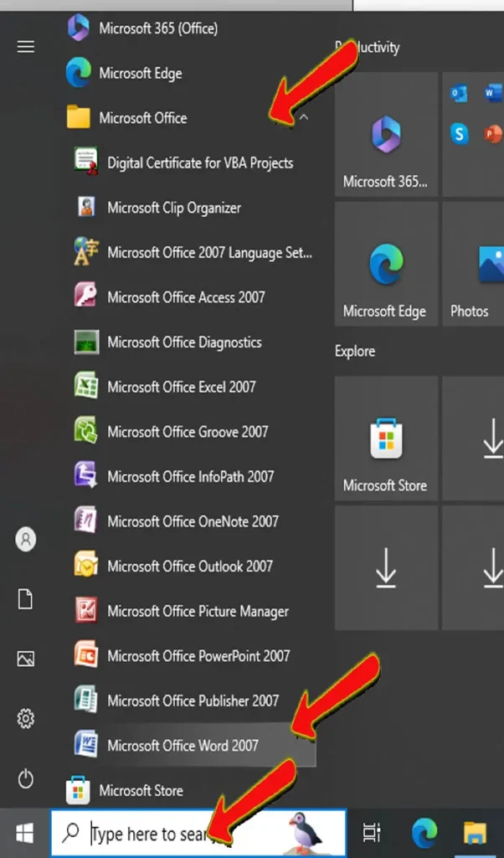
Task: Collapse the Microsoft Office folder
Action: pos(304,118)
